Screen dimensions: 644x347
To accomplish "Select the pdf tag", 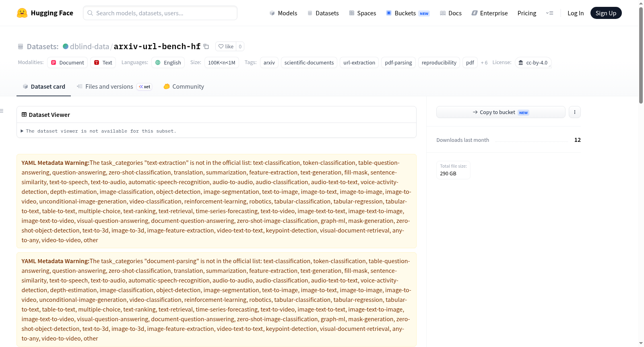I will point(470,62).
